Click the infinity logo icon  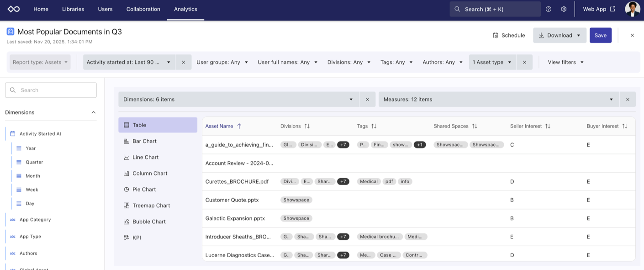(14, 9)
